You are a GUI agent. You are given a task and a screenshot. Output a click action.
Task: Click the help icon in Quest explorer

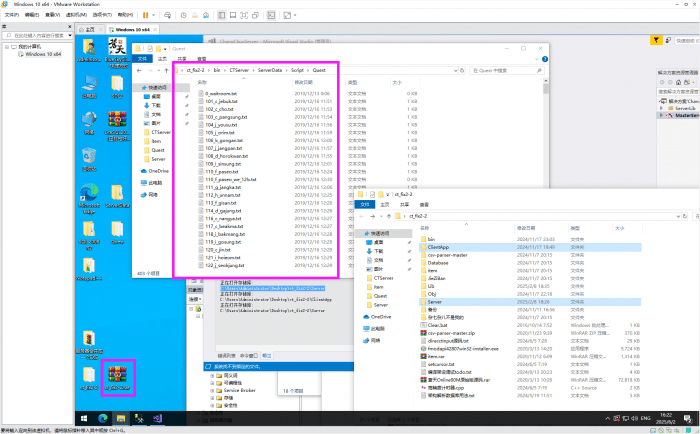point(545,59)
